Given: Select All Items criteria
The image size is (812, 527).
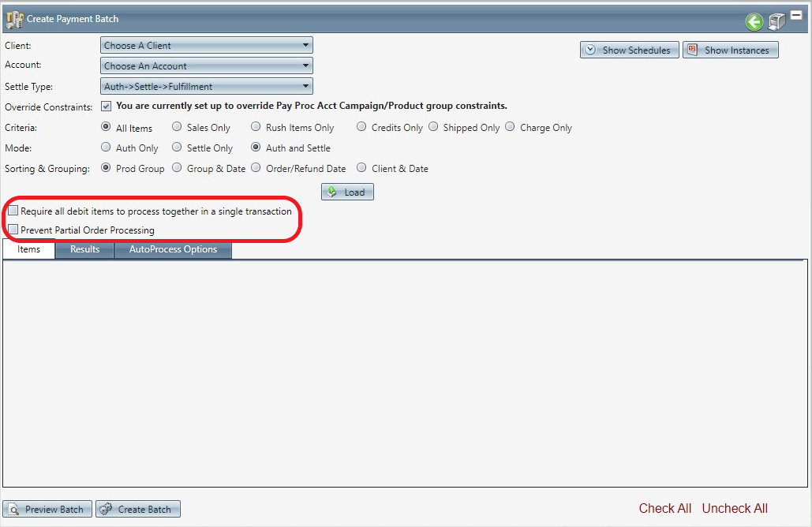Looking at the screenshot, I should [x=107, y=127].
